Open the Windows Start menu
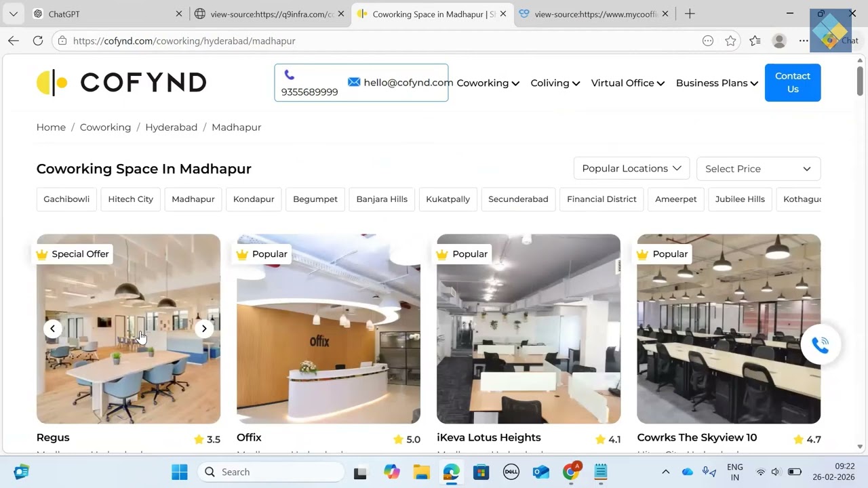868x488 pixels. 180,472
